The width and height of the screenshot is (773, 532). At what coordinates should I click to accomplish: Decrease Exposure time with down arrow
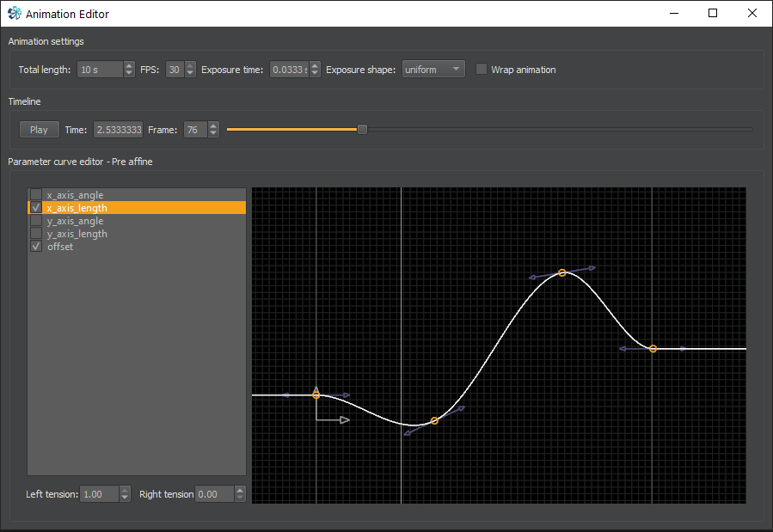[x=315, y=73]
